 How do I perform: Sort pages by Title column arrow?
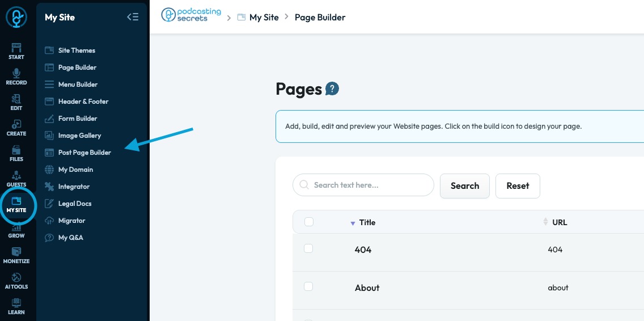pos(353,223)
